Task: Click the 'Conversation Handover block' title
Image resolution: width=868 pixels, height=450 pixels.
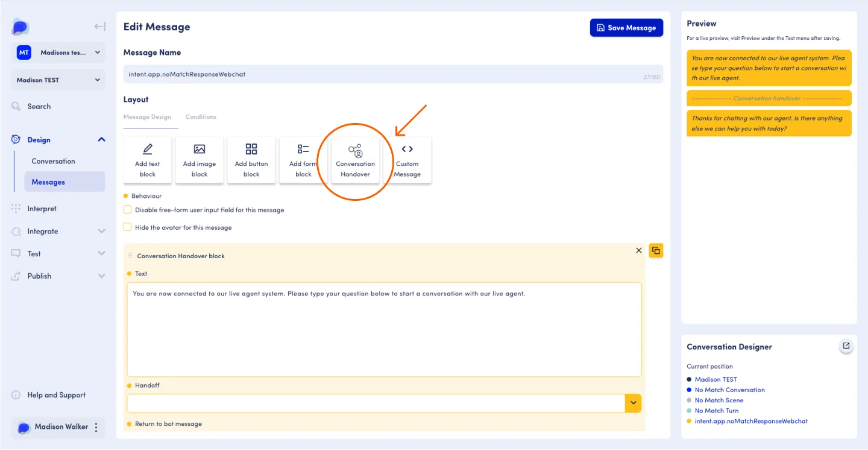Action: click(181, 256)
